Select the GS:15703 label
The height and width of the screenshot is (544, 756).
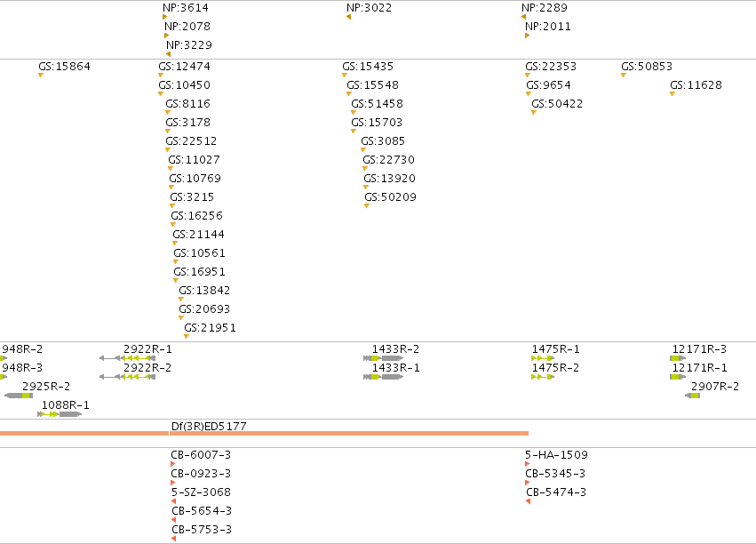(377, 123)
